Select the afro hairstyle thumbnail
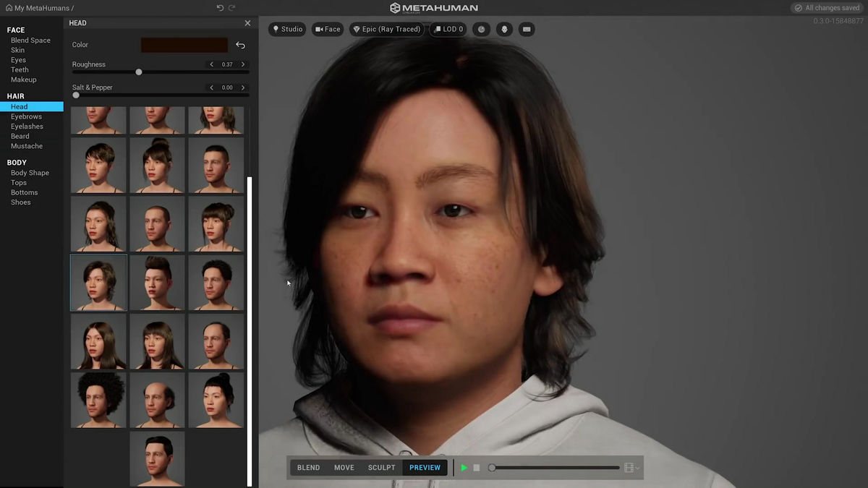 [98, 400]
